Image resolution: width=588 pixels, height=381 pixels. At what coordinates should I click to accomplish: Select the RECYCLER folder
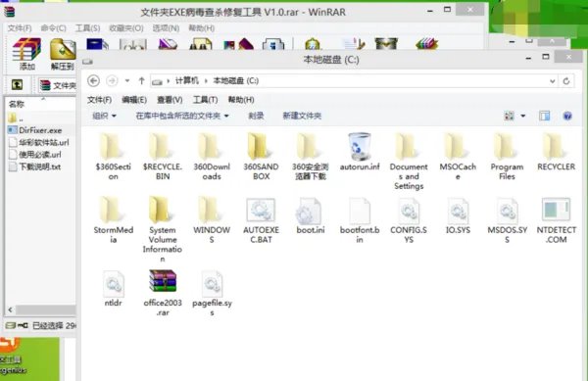pos(556,152)
